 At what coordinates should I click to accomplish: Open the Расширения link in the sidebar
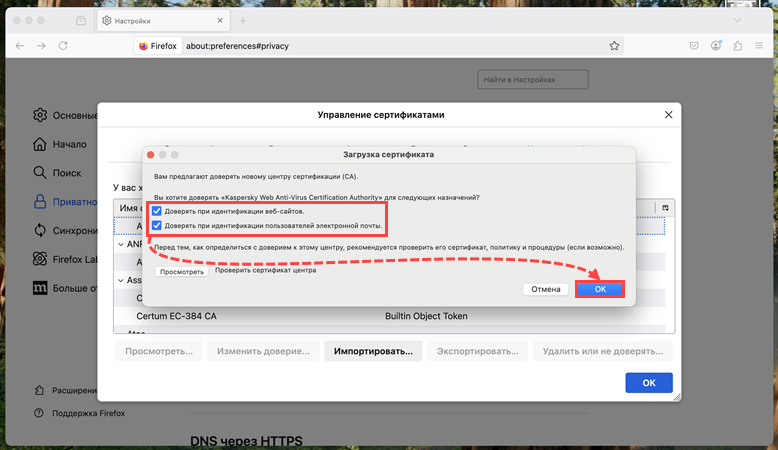66,390
